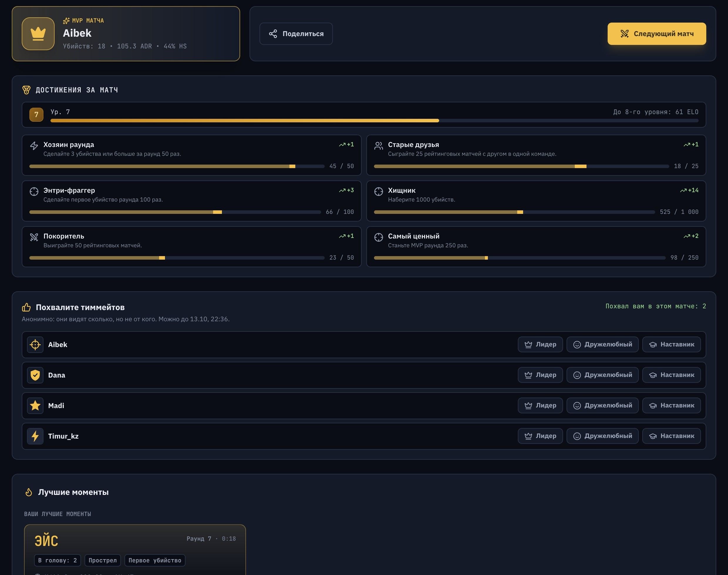This screenshot has width=728, height=575.
Task: Click the В голову: 2 tag
Action: 58,560
